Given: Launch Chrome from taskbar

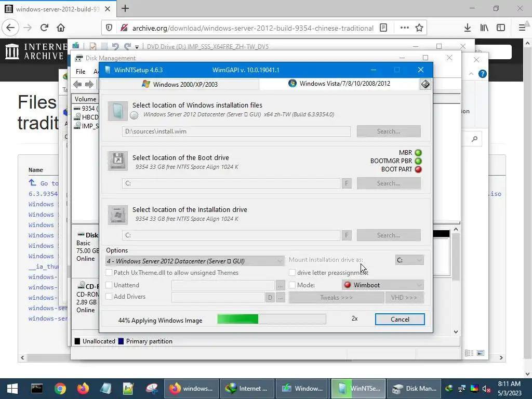Looking at the screenshot, I should point(60,389).
